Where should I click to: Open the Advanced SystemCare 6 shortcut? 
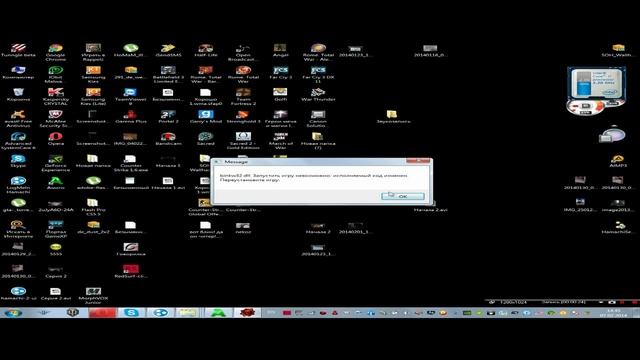pyautogui.click(x=18, y=141)
